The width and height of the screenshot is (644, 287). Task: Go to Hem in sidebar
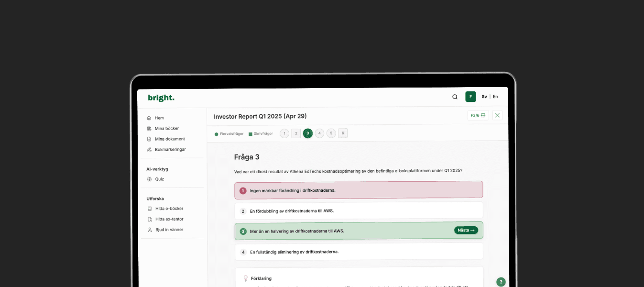click(159, 118)
